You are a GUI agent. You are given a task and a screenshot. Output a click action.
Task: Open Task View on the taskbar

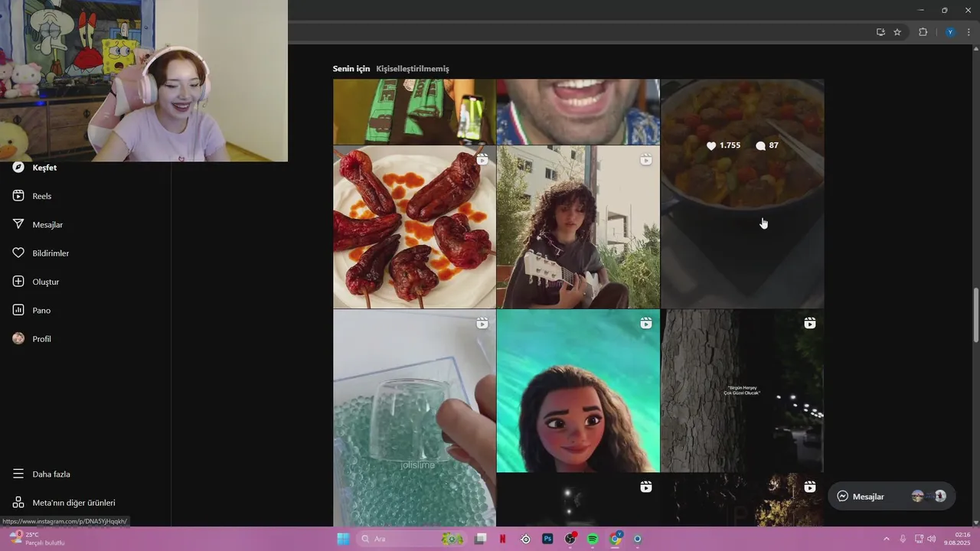click(481, 539)
